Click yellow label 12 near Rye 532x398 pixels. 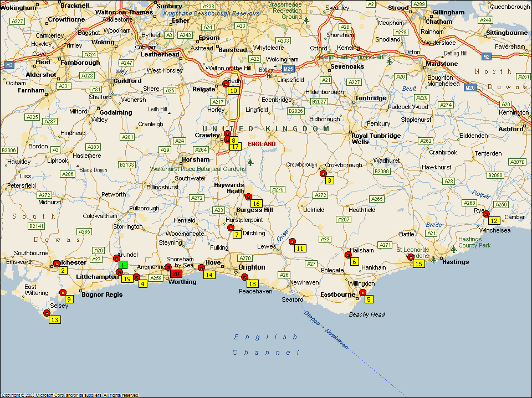(493, 221)
